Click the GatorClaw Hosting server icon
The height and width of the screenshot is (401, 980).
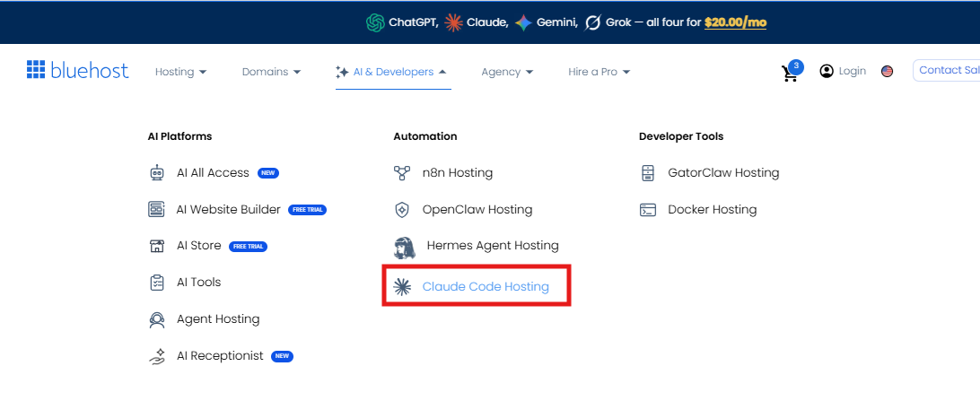[648, 173]
